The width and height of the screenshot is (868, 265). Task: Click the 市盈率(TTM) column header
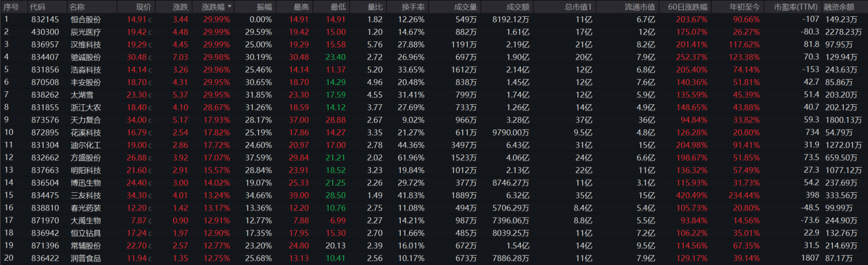click(x=796, y=7)
